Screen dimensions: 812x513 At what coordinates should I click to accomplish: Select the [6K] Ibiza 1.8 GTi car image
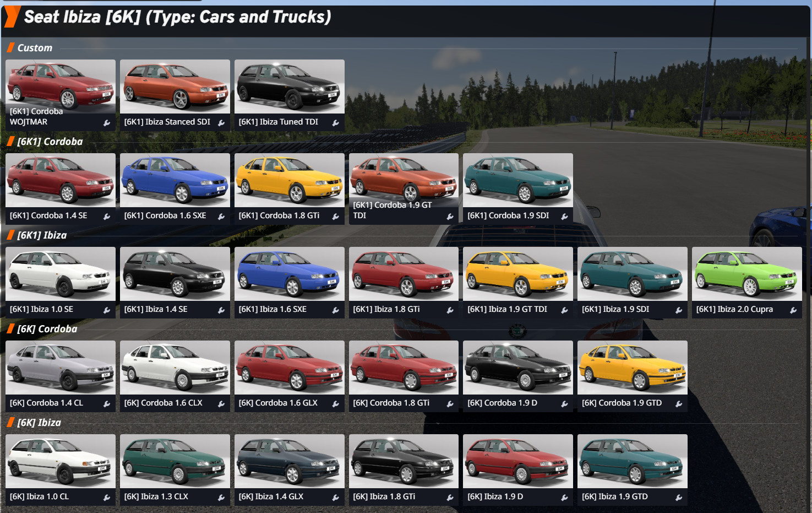coord(404,461)
